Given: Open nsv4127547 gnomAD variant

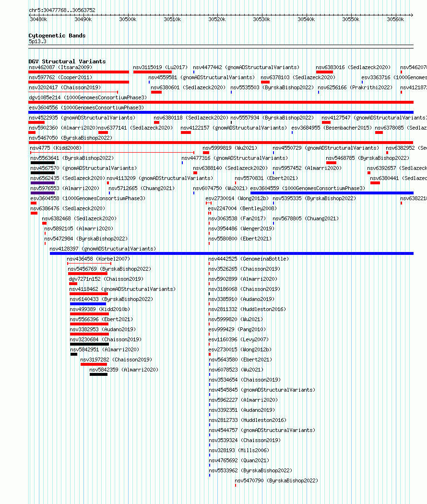Looking at the screenshot, I should pyautogui.click(x=374, y=118).
